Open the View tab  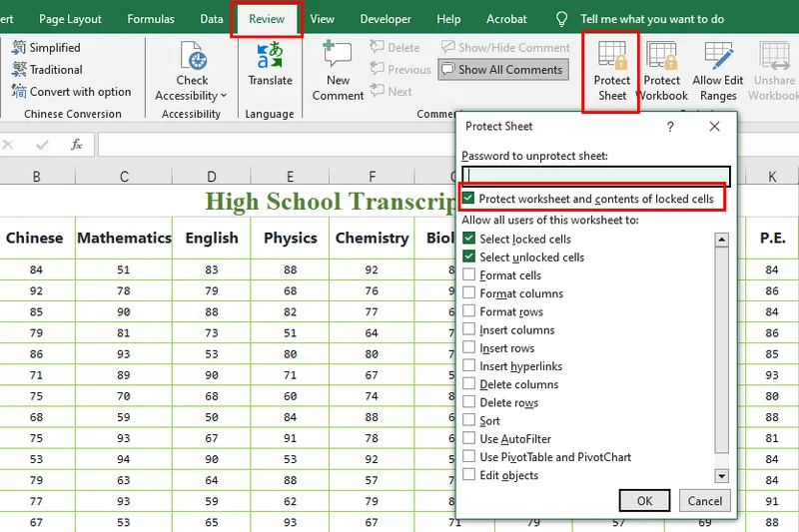pyautogui.click(x=322, y=19)
